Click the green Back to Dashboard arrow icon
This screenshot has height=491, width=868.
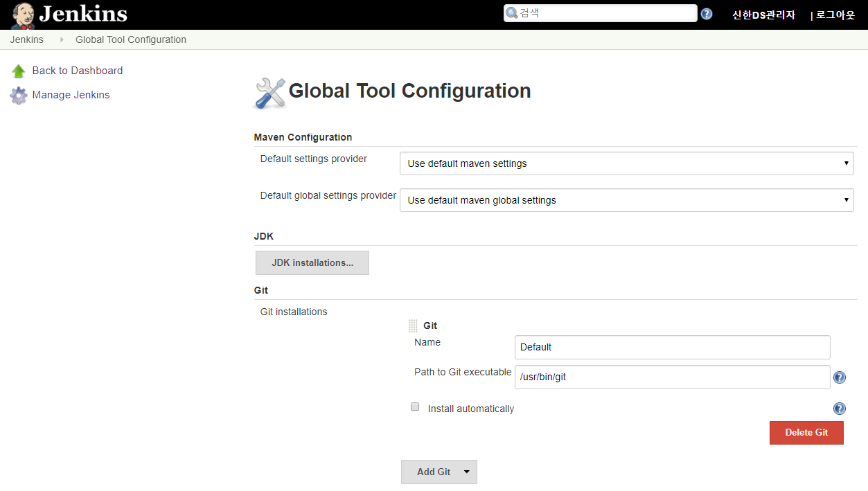pos(19,71)
